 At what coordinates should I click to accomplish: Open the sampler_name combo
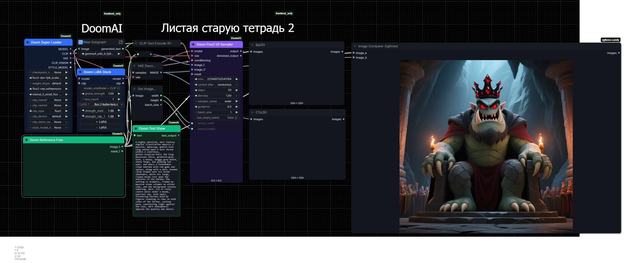[216, 101]
